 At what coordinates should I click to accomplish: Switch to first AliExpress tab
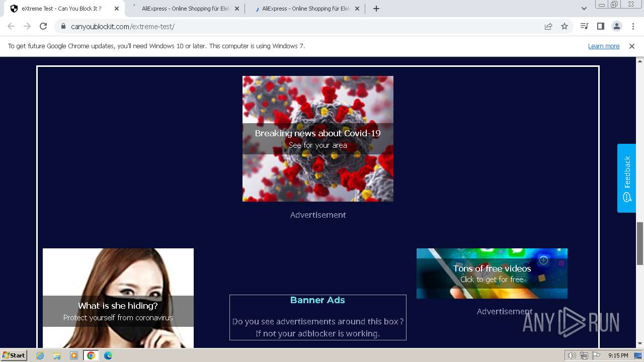(185, 9)
